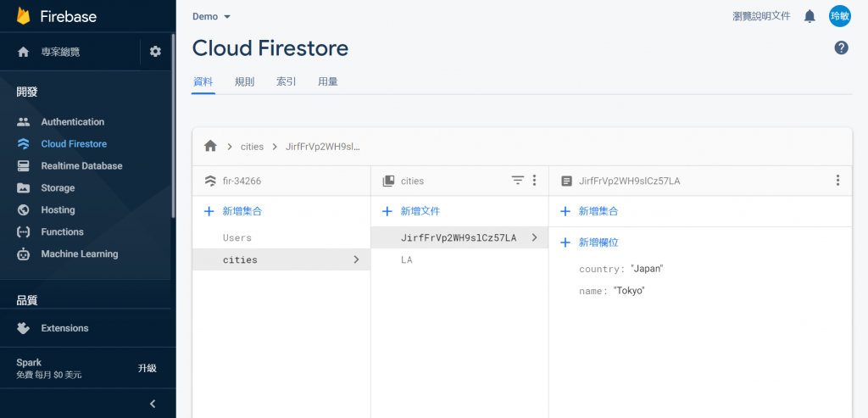Click the Functions brackets icon
The width and height of the screenshot is (868, 418).
click(x=23, y=232)
